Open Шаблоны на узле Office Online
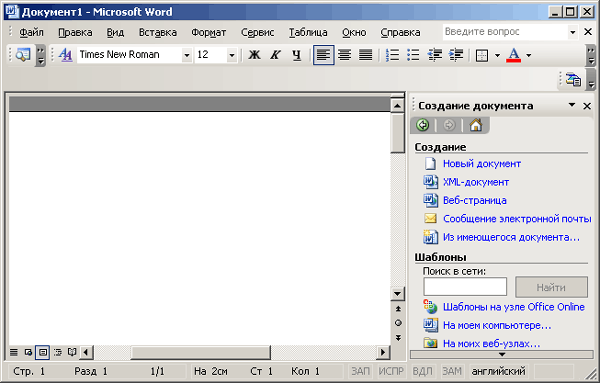 tap(514, 307)
